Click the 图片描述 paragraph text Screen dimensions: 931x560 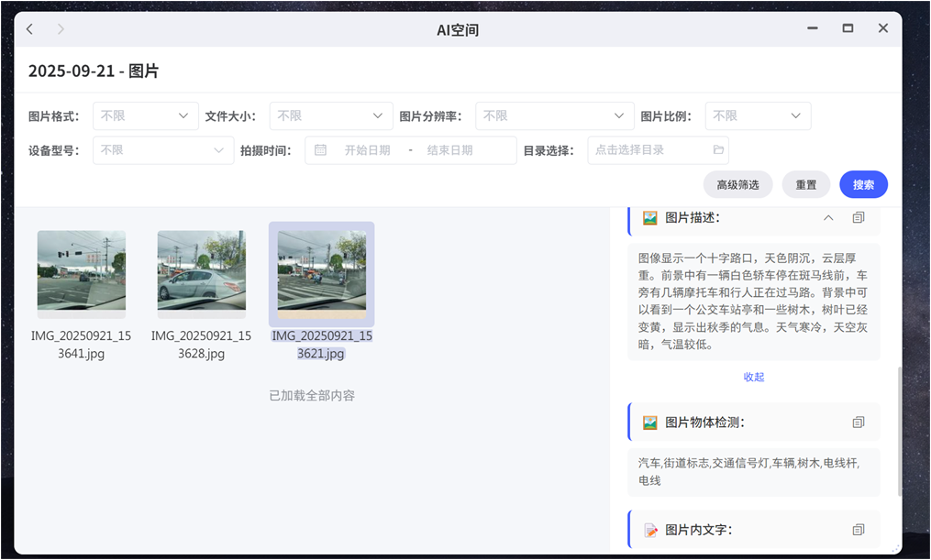coord(753,302)
